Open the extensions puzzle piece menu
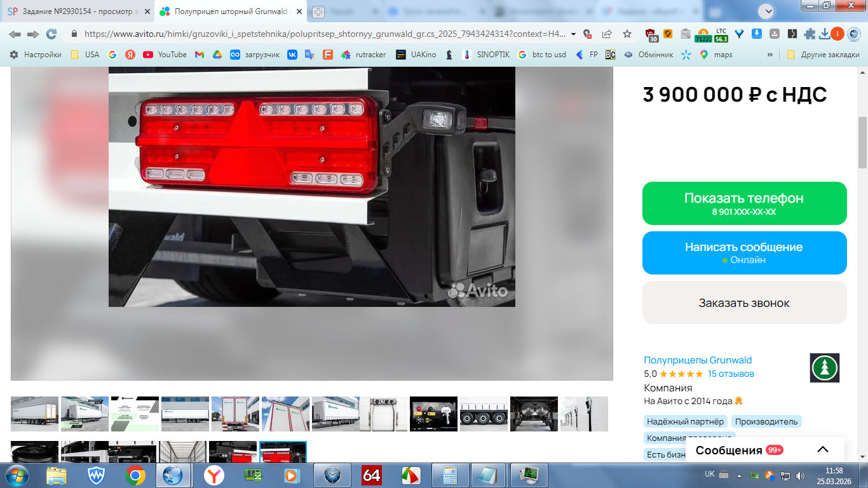 (810, 34)
